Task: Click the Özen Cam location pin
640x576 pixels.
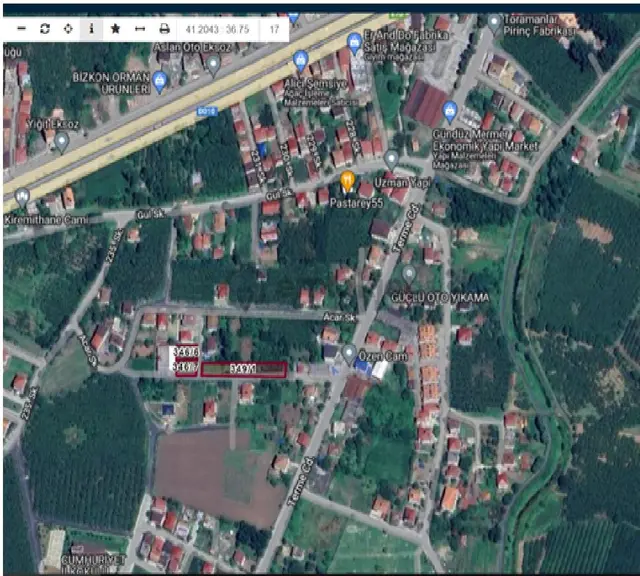Action: (x=349, y=354)
